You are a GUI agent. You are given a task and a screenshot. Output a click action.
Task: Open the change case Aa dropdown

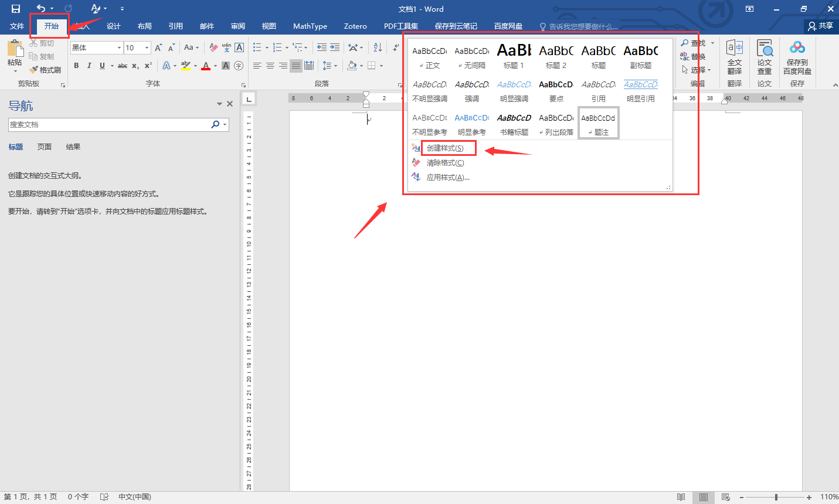point(191,47)
